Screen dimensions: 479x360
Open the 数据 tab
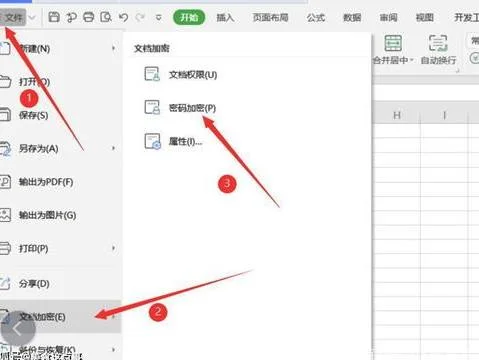352,17
